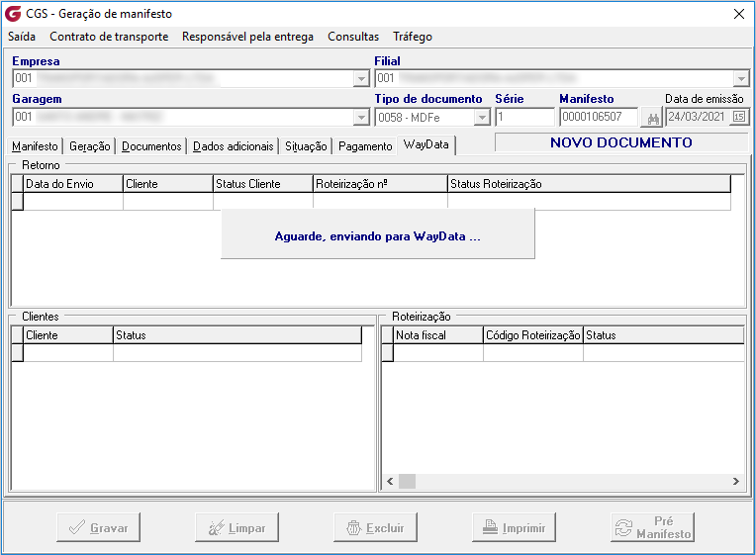Click the Status header in Clientes grid

click(x=237, y=335)
